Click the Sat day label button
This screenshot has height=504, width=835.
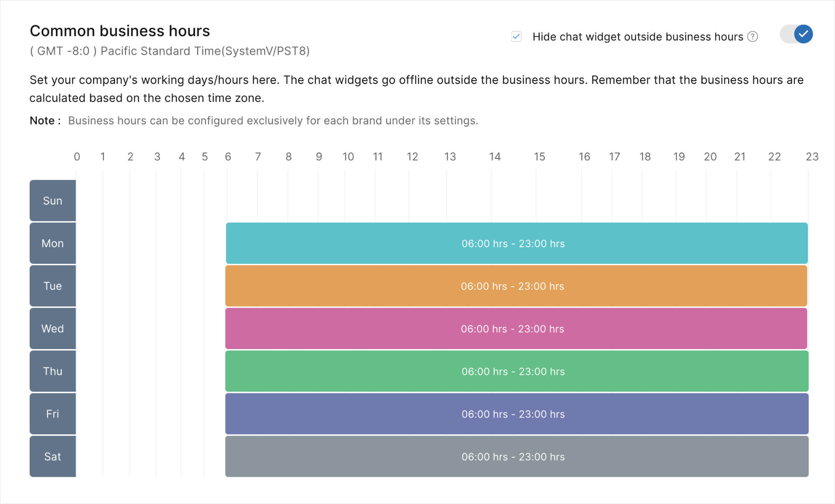point(52,456)
